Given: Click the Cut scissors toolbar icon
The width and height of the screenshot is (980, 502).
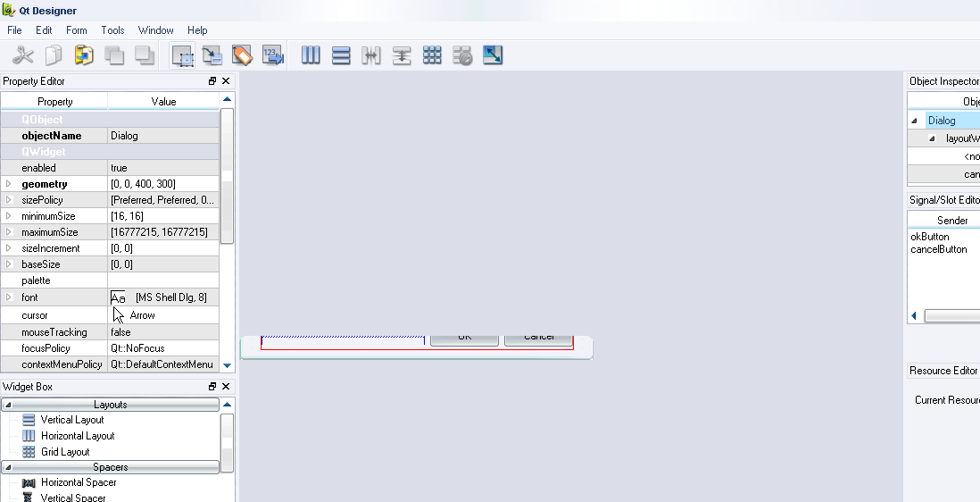Looking at the screenshot, I should (23, 55).
